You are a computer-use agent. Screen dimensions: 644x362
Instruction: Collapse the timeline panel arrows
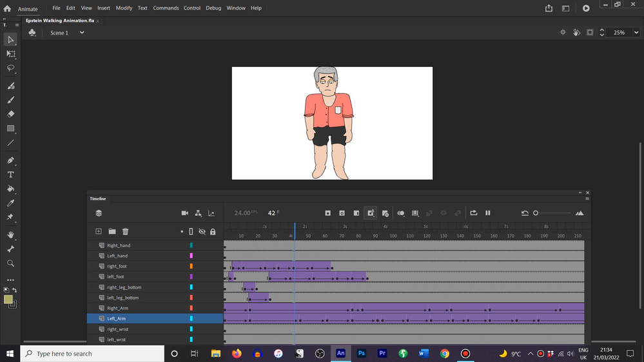click(580, 193)
